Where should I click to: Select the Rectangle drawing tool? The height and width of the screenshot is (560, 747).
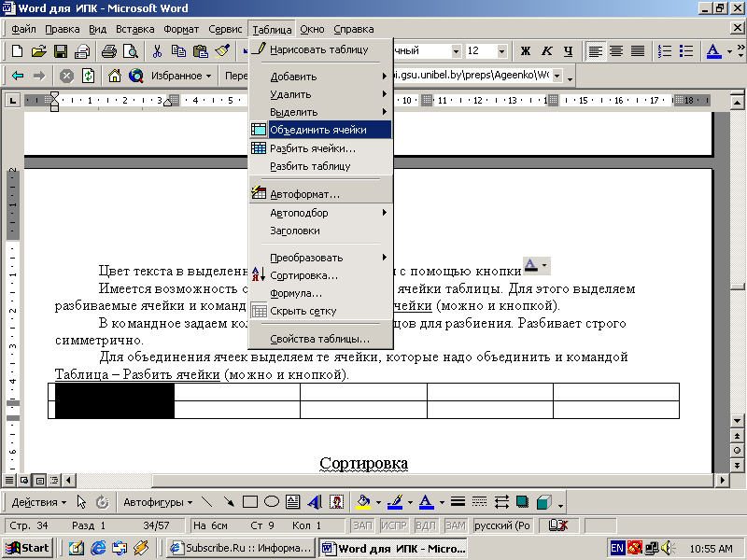(250, 502)
